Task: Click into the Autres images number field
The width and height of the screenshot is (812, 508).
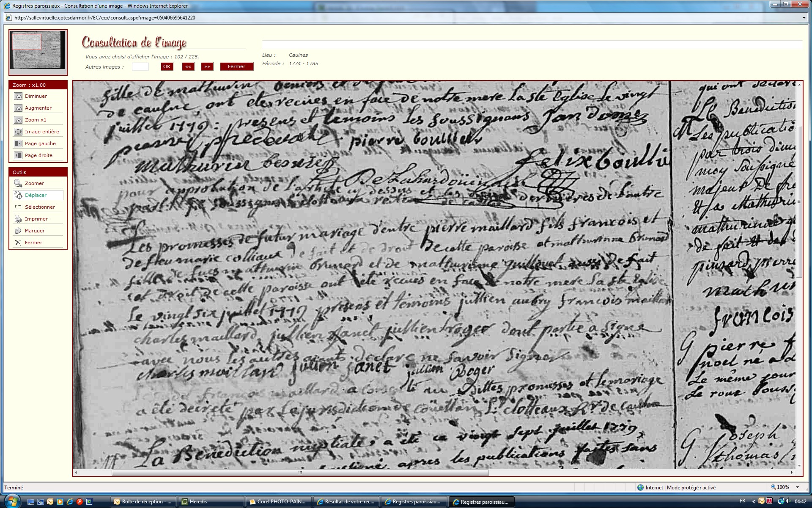Action: pyautogui.click(x=140, y=66)
